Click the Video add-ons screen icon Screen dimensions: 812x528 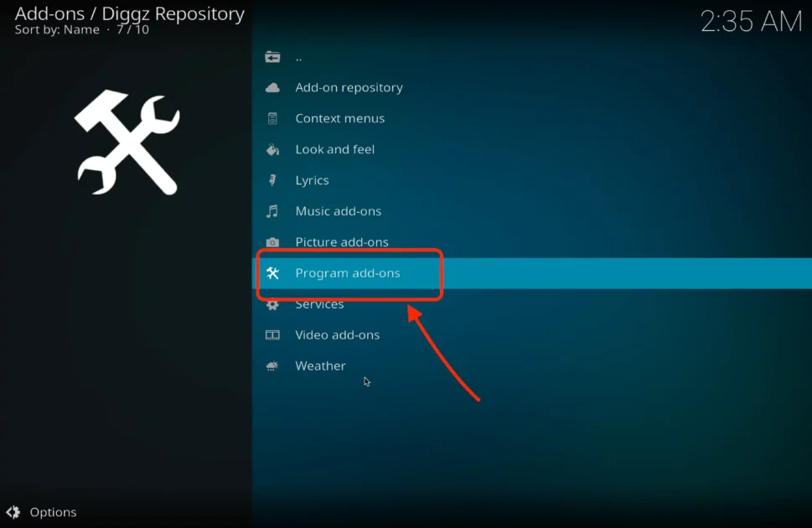click(272, 334)
